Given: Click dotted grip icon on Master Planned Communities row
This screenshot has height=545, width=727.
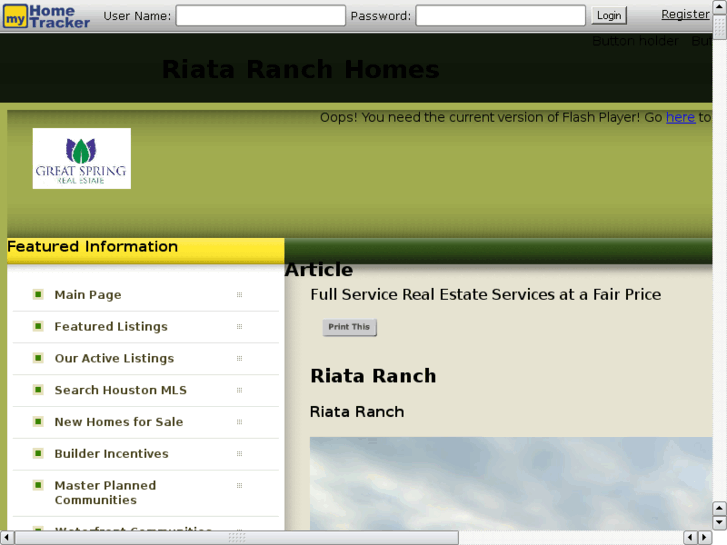Looking at the screenshot, I should [x=239, y=486].
